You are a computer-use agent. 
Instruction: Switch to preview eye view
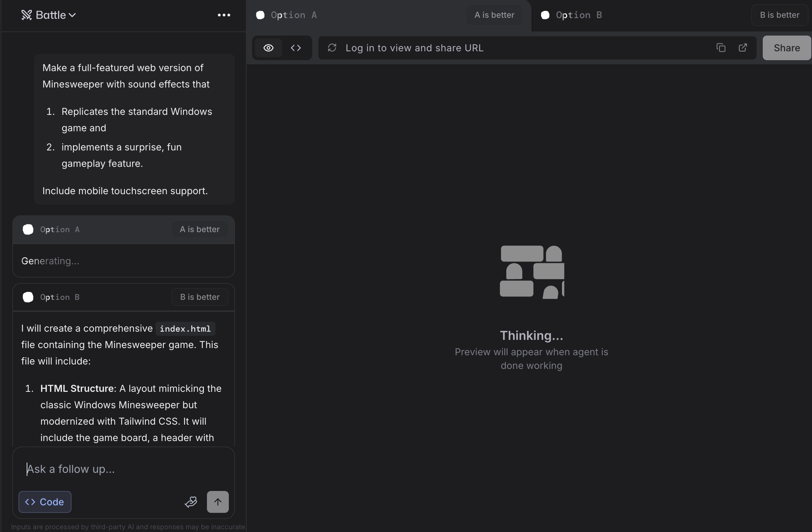[x=269, y=48]
